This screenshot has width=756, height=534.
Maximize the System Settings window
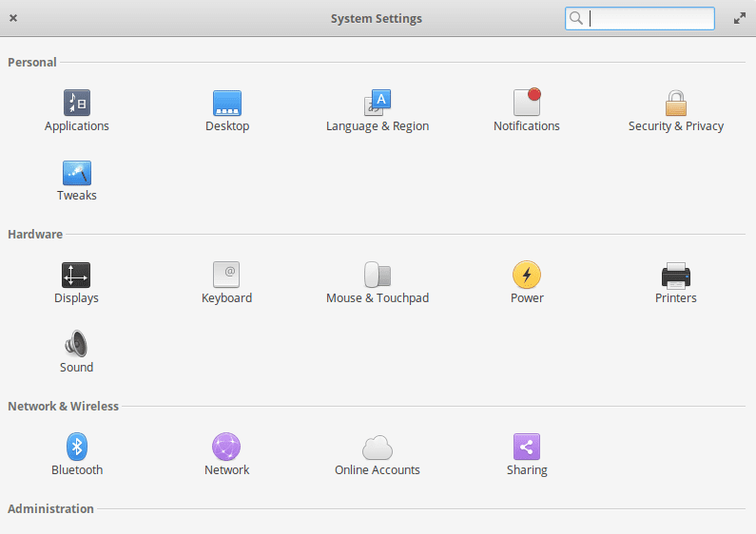pos(740,18)
